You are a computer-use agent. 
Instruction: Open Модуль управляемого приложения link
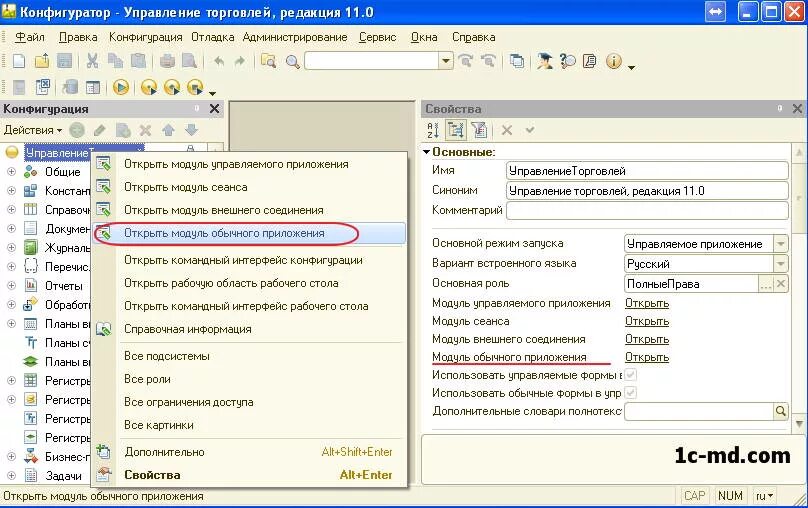pos(647,303)
